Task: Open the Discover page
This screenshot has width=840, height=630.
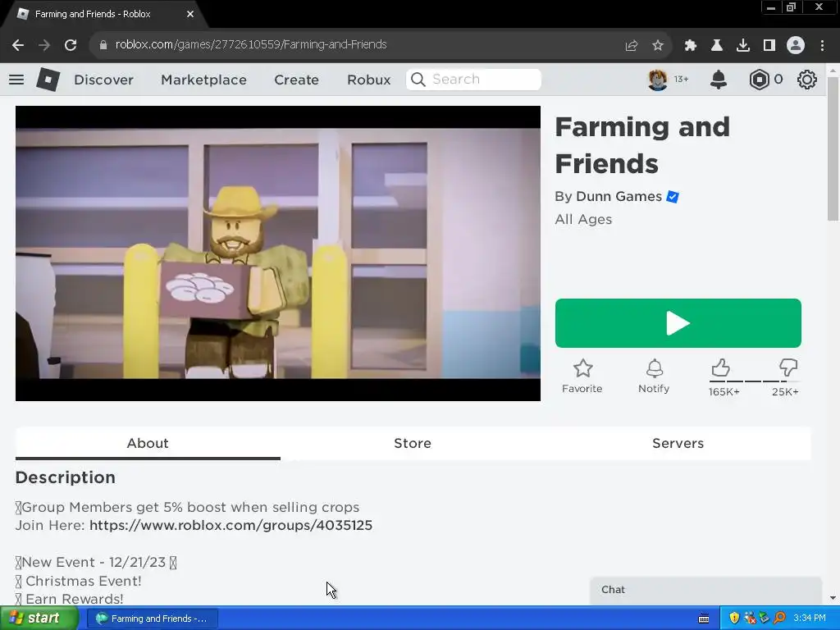Action: click(x=104, y=80)
